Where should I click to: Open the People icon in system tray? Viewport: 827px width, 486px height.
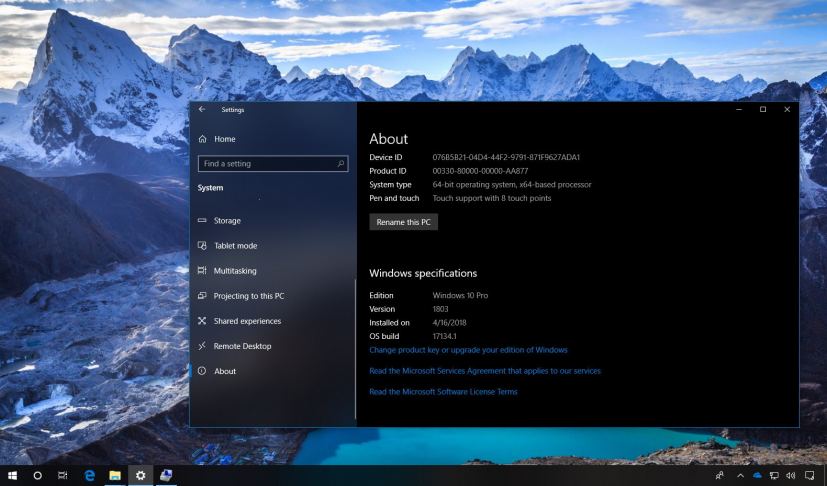[x=720, y=475]
